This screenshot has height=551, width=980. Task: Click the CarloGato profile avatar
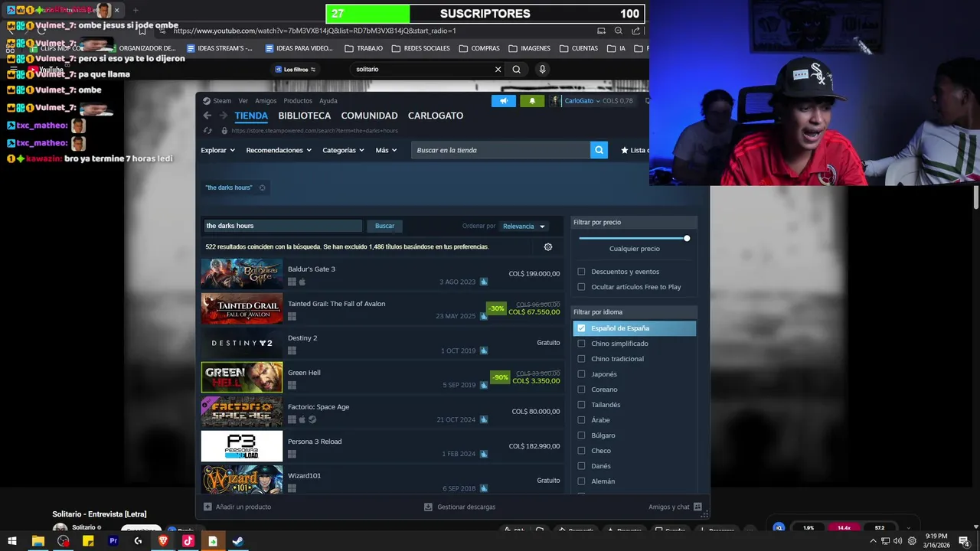[554, 100]
